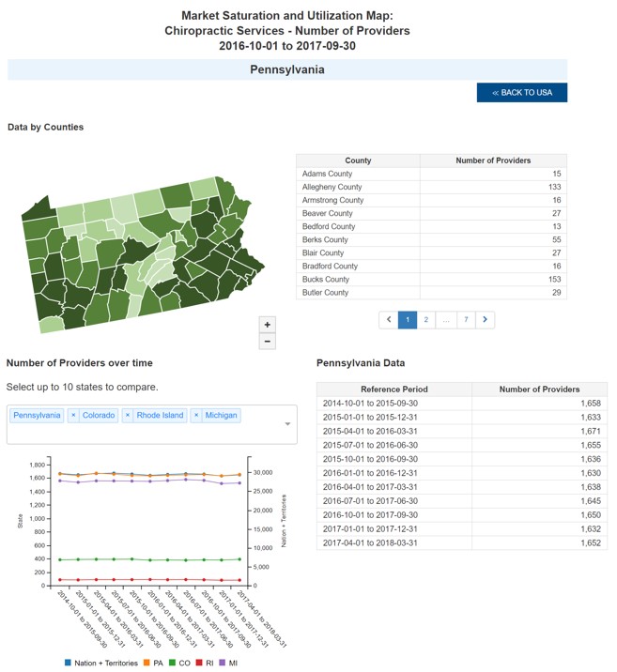
Task: Sort by the County column header
Action: 358,160
